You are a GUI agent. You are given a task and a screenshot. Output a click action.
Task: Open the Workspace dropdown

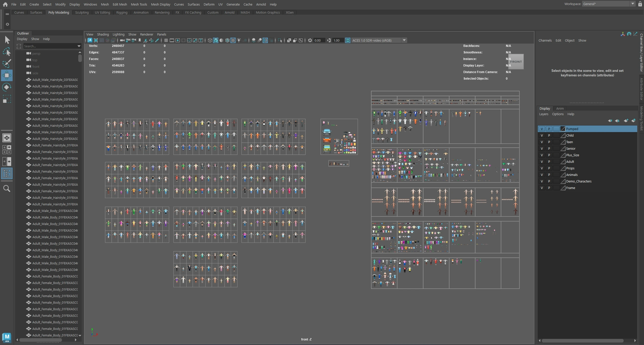click(632, 4)
